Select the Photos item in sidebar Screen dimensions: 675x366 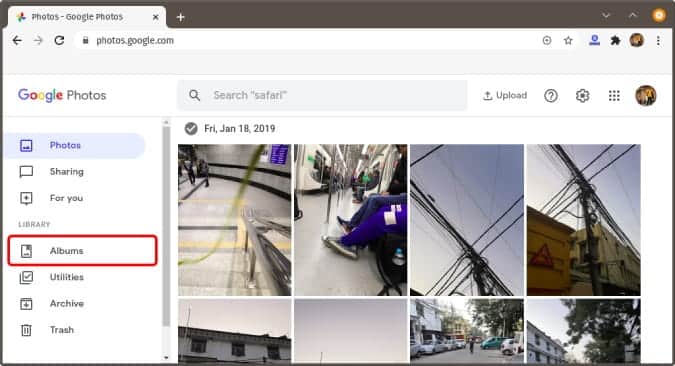[75, 145]
